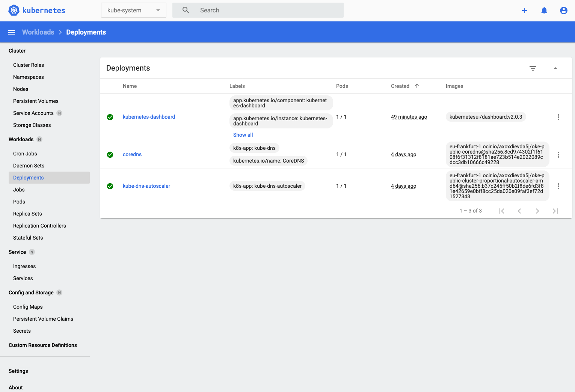Open Replication Controllers in sidebar
Viewport: 575px width, 392px height.
click(39, 226)
